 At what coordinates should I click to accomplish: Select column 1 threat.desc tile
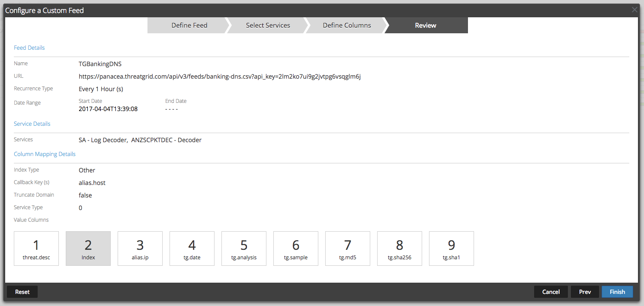36,249
